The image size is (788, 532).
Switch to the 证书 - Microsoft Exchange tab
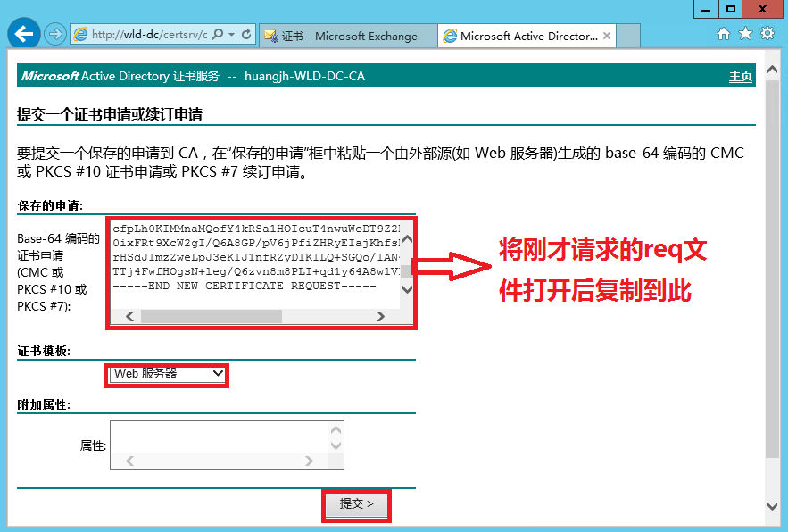pos(348,36)
